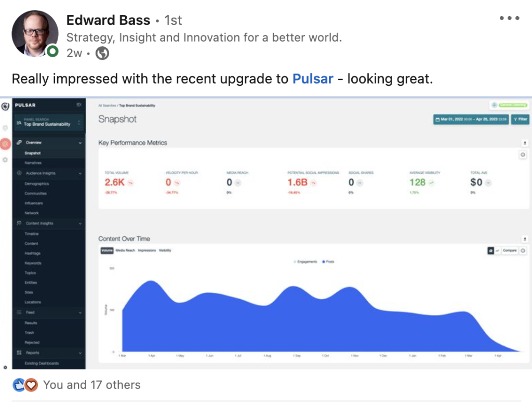Viewport: 532px width, 403px height.
Task: Switch chart to line view icon
Action: [497, 251]
